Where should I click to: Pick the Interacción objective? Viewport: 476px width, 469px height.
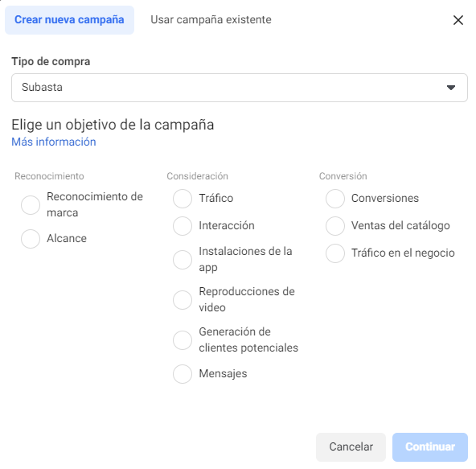183,226
